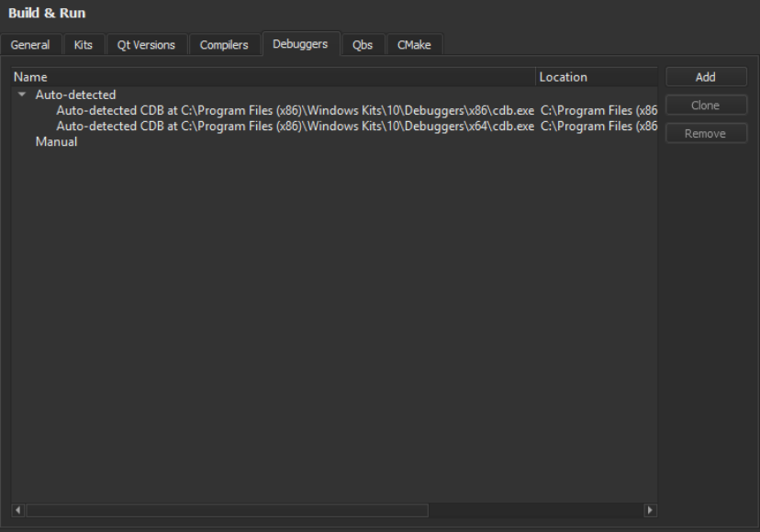Click the horizontal scrollbar thumb
This screenshot has height=532, width=760.
point(228,510)
